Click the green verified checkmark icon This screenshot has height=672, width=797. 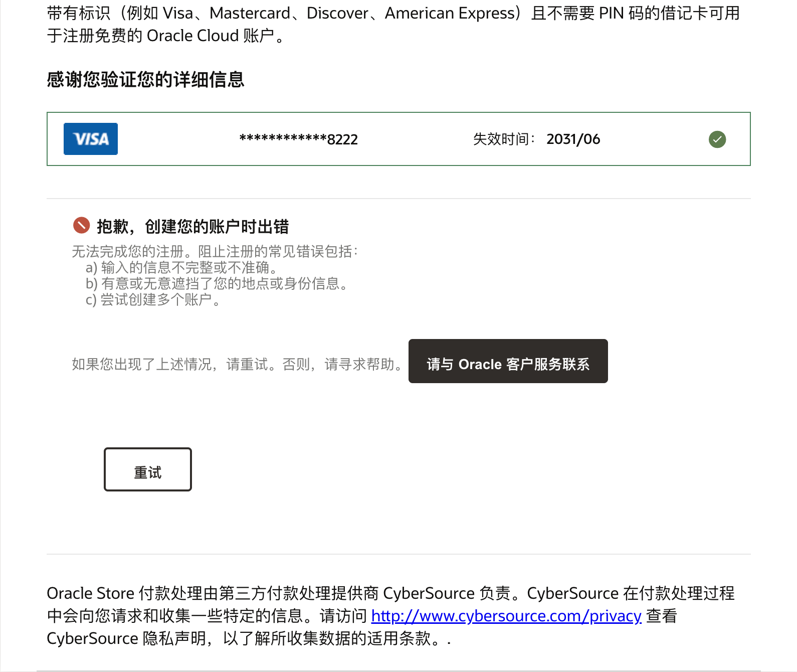[717, 139]
